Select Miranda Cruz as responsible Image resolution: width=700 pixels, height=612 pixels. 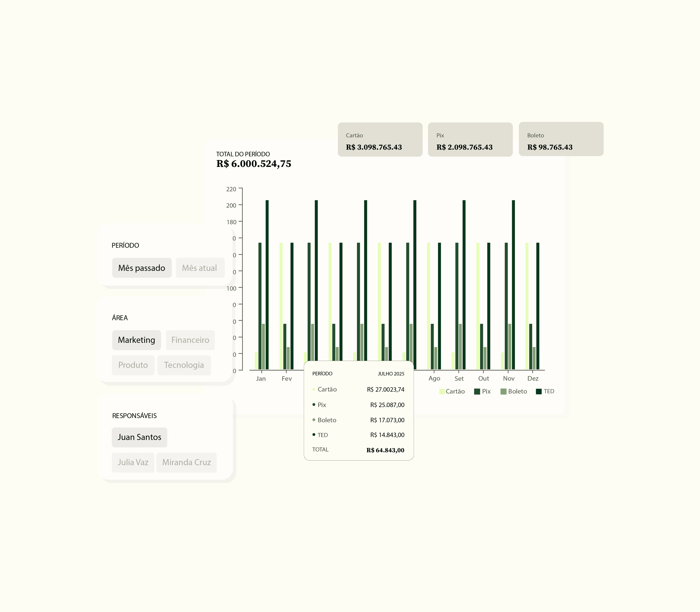186,462
